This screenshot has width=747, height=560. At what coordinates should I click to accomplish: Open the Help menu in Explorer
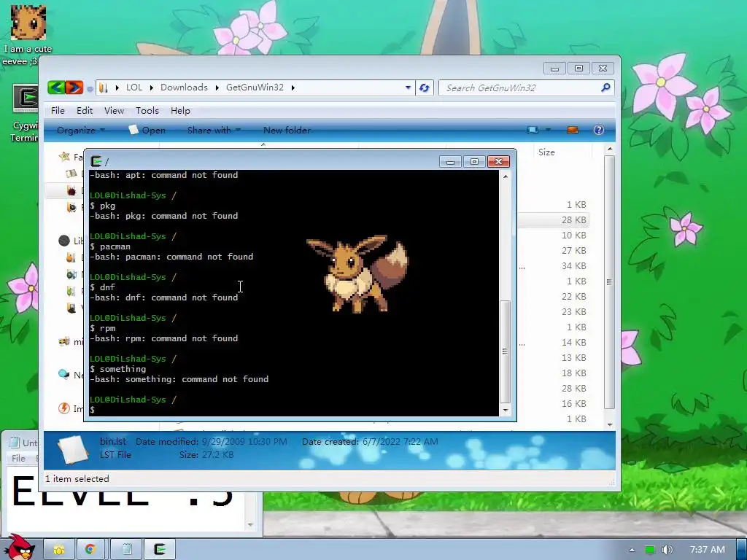click(180, 111)
